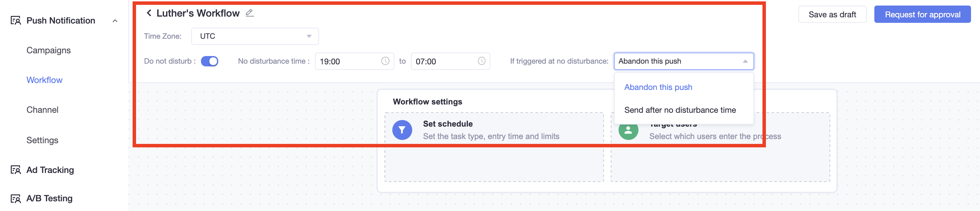This screenshot has height=211, width=980.
Task: Open the Time Zone UTC dropdown
Action: point(255,36)
